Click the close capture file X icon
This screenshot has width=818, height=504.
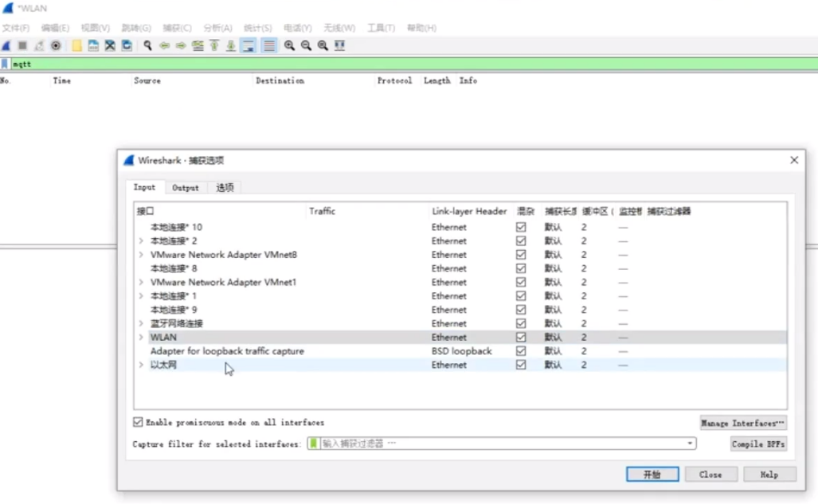click(x=110, y=46)
